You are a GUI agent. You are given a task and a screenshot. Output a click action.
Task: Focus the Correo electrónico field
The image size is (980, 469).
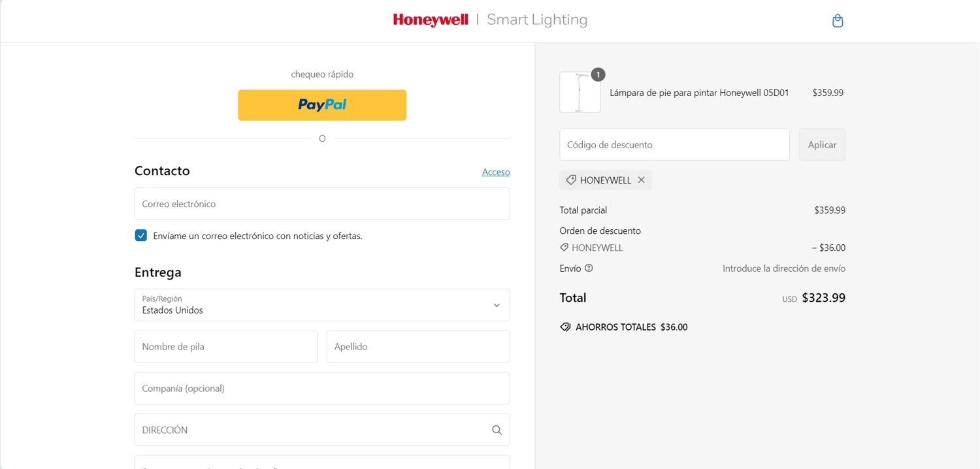point(322,204)
